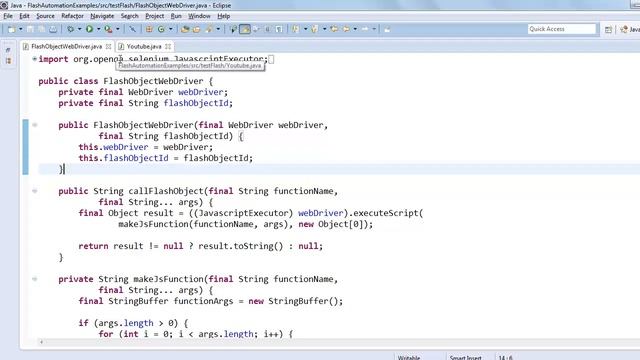
Task: Open the Source menu
Action: 45,16
